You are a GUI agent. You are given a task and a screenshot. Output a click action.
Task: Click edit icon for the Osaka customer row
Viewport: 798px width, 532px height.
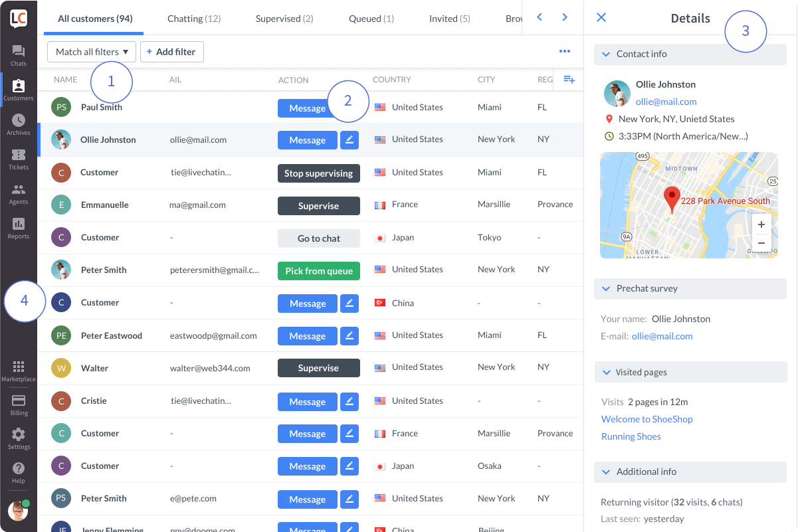click(x=349, y=466)
